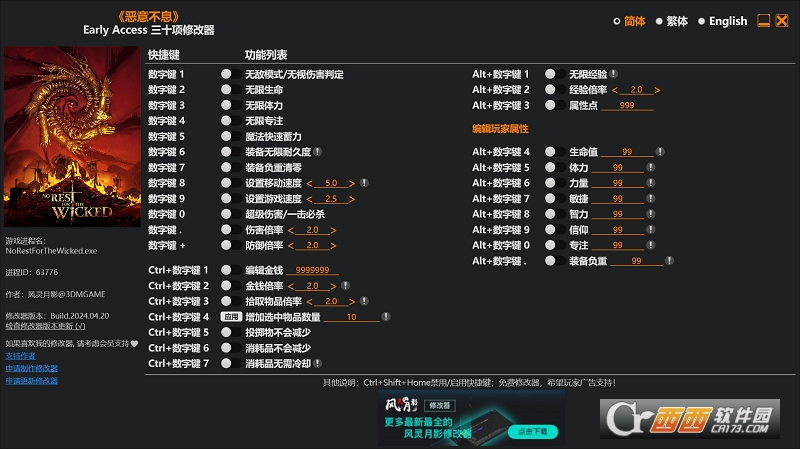Enable 投掷物不会减少 toggle
Screen dimensions: 800x449
pyautogui.click(x=231, y=332)
